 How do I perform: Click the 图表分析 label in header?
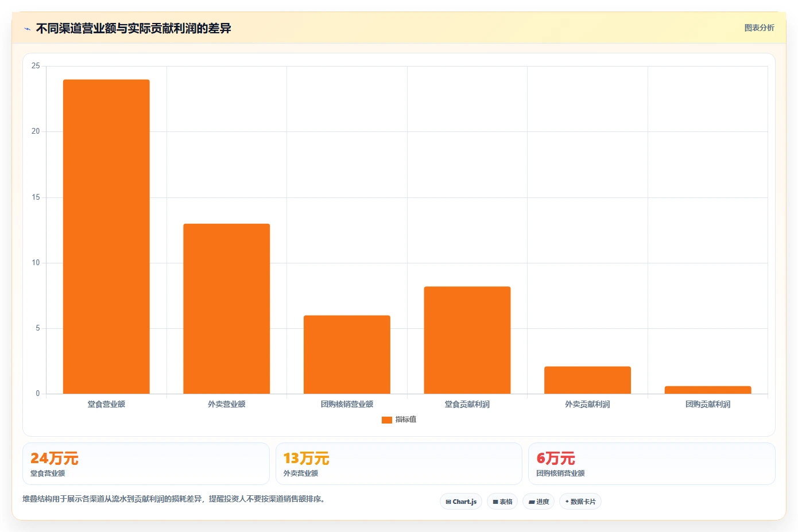[x=759, y=28]
